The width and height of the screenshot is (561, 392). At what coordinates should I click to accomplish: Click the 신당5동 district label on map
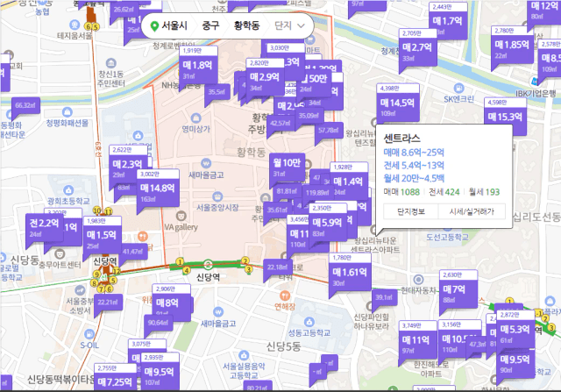pos(284,346)
